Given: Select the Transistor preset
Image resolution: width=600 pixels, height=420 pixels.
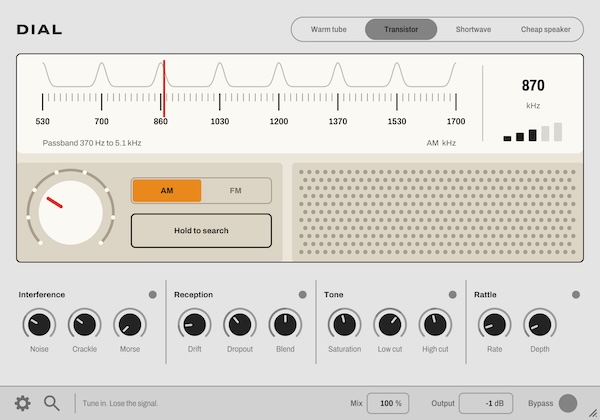Looking at the screenshot, I should pyautogui.click(x=401, y=29).
